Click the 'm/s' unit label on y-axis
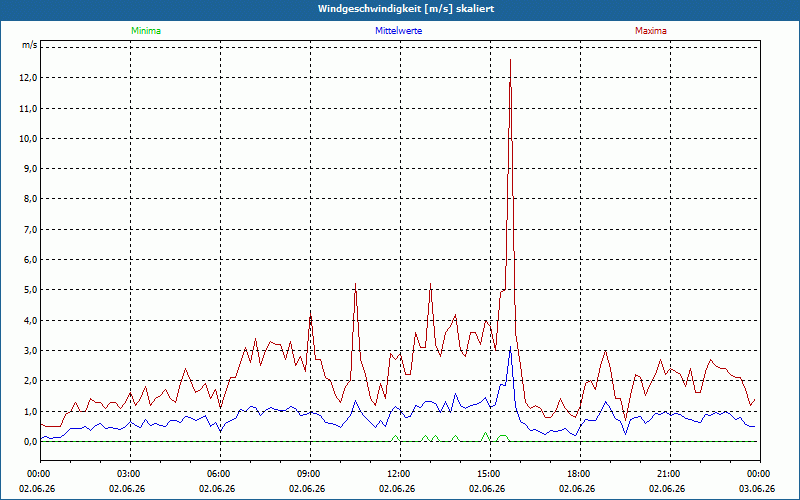800x500 pixels. (29, 45)
